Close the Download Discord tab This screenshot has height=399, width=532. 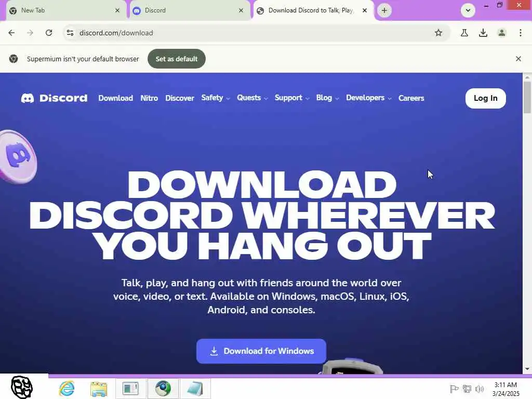pyautogui.click(x=365, y=10)
